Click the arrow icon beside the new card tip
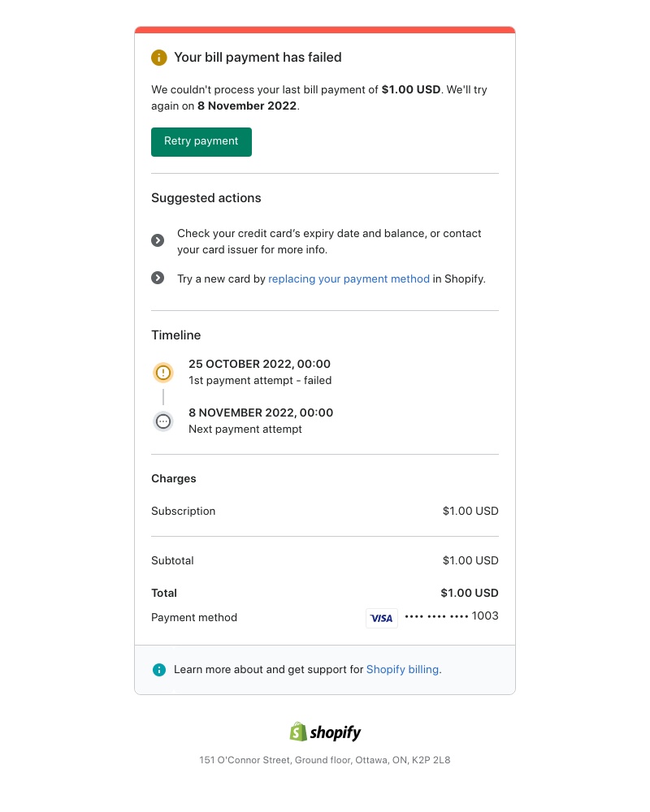Image resolution: width=650 pixels, height=812 pixels. click(x=158, y=278)
